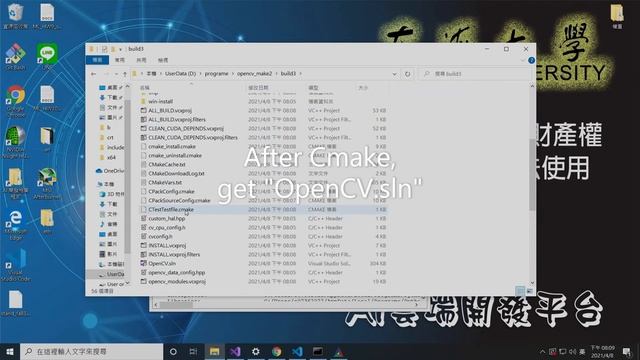This screenshot has height=360, width=640.
Task: Open the address bar history dropdown
Action: click(x=394, y=74)
